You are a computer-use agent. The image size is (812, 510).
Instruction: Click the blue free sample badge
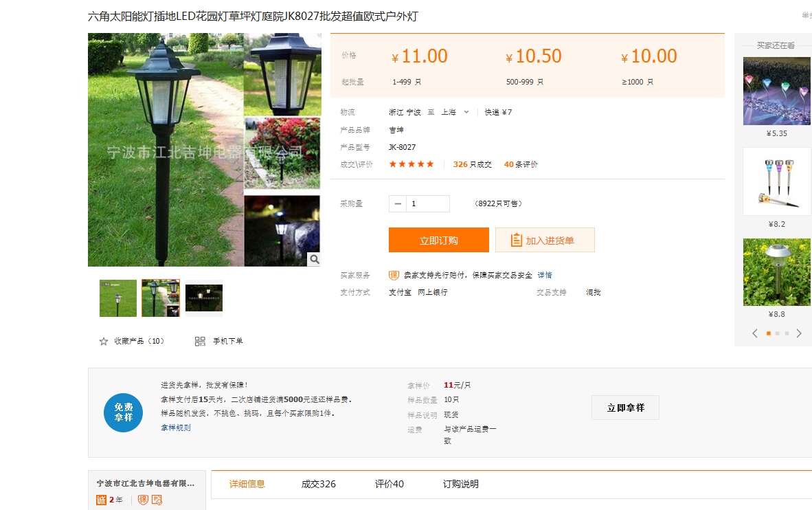coord(123,412)
